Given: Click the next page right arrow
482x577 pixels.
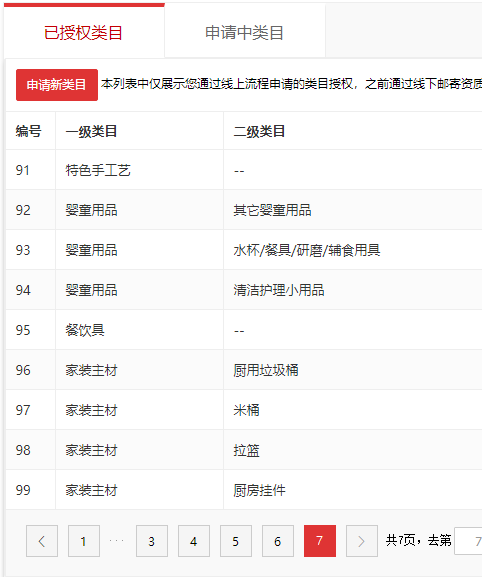Looking at the screenshot, I should tap(362, 541).
